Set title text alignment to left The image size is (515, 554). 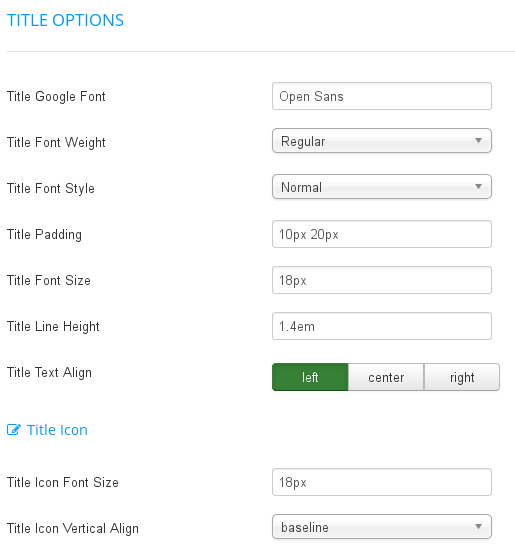tap(310, 377)
